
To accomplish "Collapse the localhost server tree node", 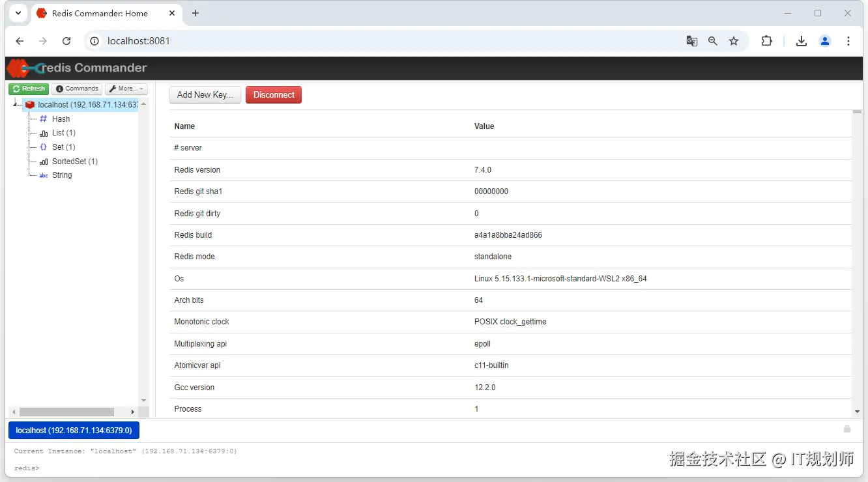I will (16, 105).
